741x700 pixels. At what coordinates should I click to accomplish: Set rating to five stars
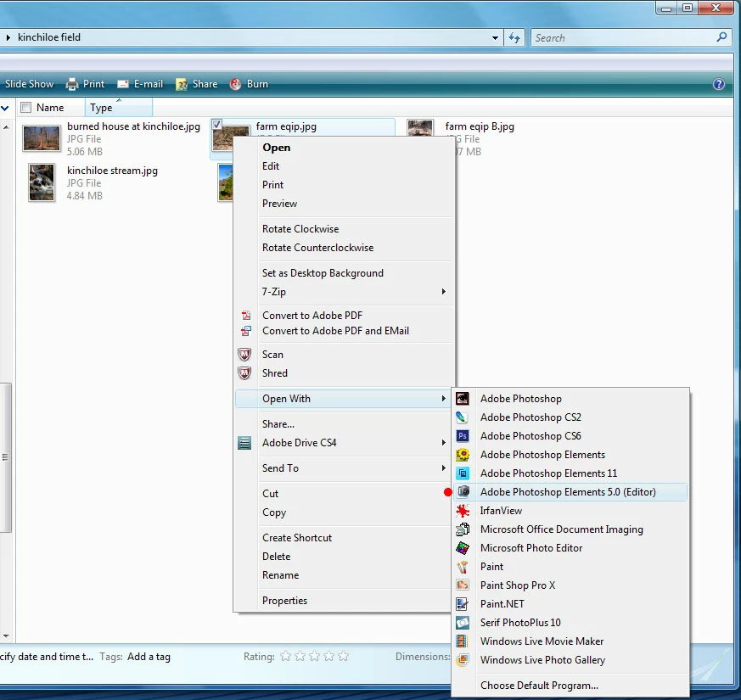click(344, 656)
